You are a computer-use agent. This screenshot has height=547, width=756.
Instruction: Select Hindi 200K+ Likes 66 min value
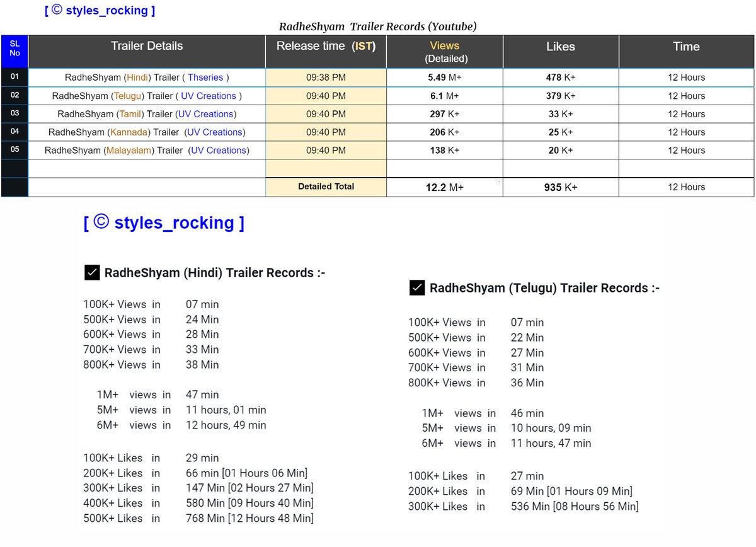[246, 473]
